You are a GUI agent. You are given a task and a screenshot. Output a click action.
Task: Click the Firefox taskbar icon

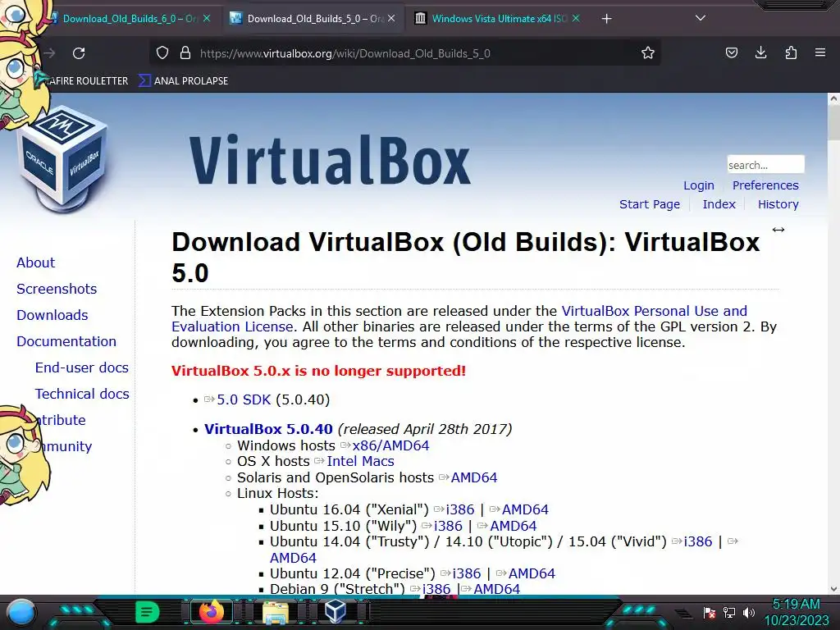point(211,612)
